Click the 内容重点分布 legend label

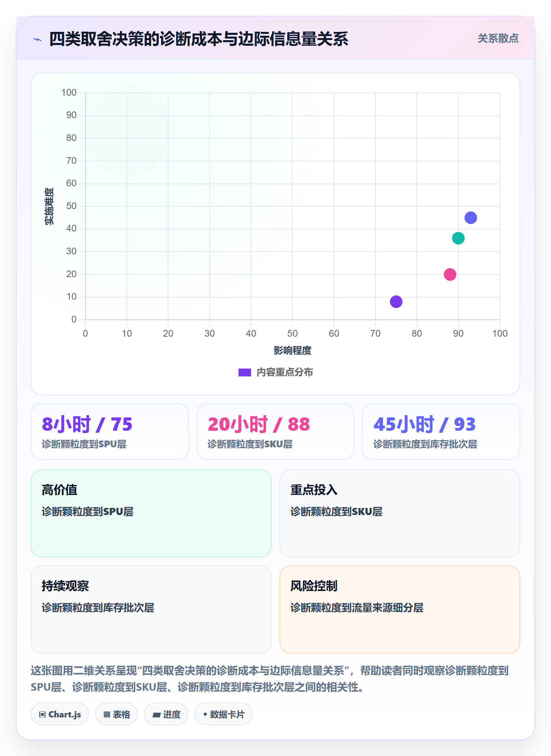[x=285, y=372]
